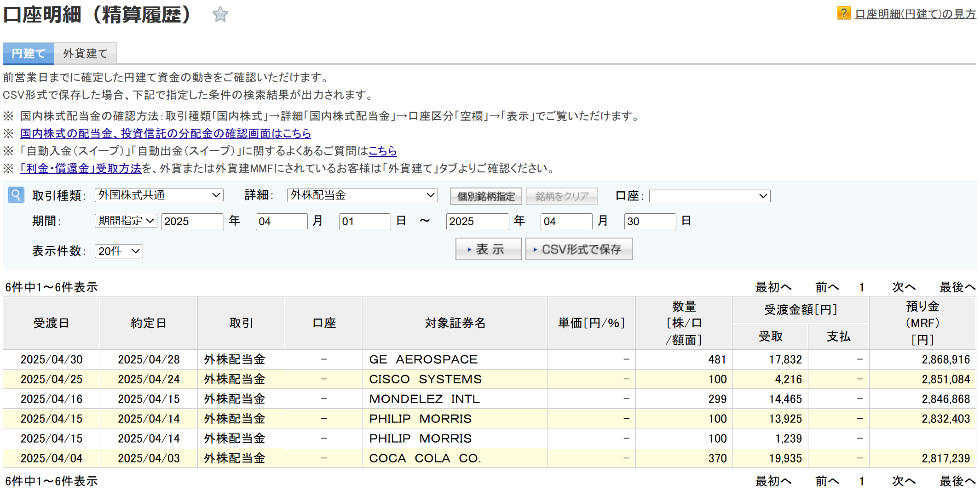980x490 pixels.
Task: Click page number 1 in the top pager
Action: point(862,287)
